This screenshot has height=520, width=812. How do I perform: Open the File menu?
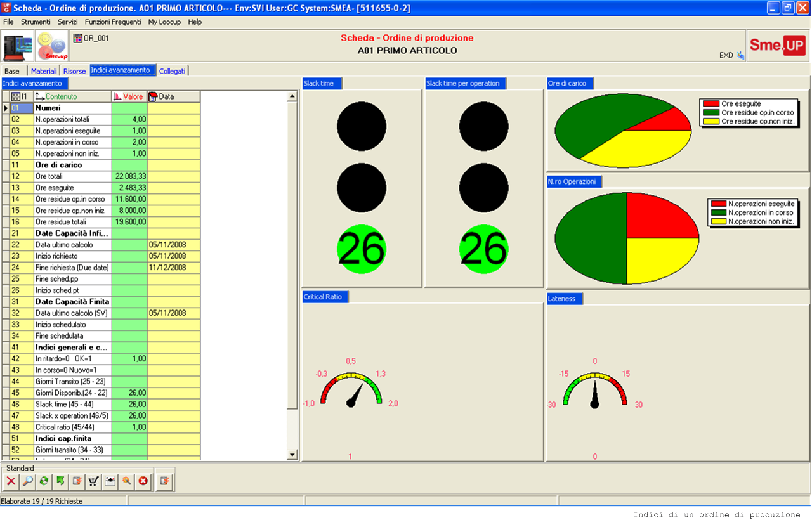[8, 22]
